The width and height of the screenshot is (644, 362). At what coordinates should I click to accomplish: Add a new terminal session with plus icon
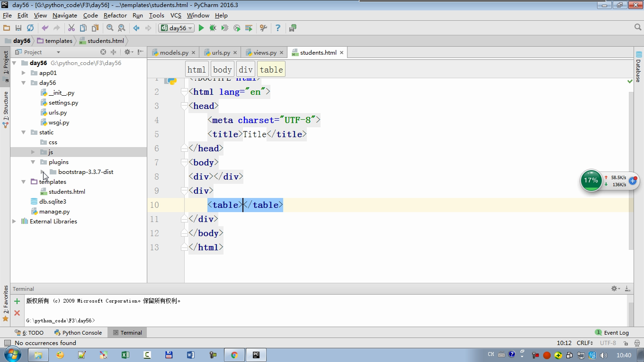coord(17,301)
